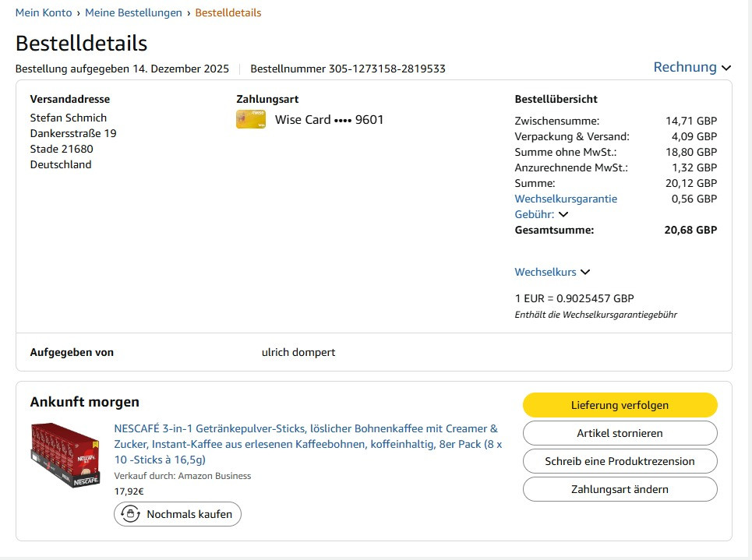Image resolution: width=752 pixels, height=560 pixels.
Task: Click the Bestelldetails breadcrumb text
Action: tap(228, 13)
